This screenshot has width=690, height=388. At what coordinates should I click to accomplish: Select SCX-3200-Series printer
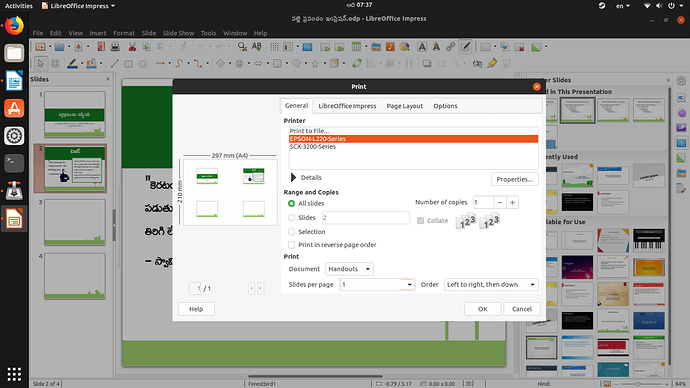[413, 146]
